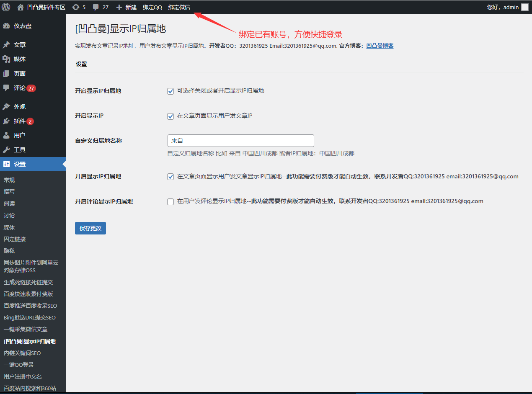
Task: Open the 凹凸曼博客 official blog link
Action: point(380,46)
